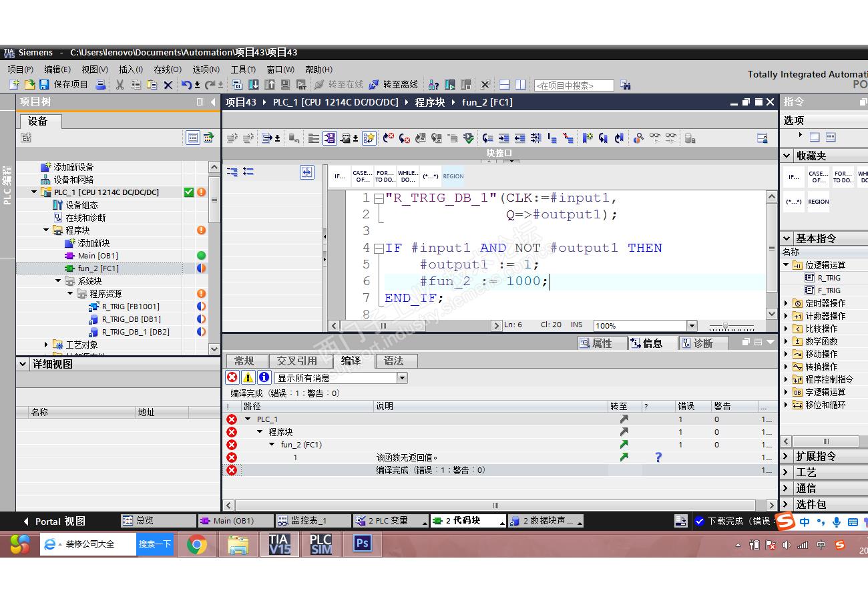Click the split editor horizontally icon
The width and height of the screenshot is (868, 601).
pyautogui.click(x=505, y=85)
